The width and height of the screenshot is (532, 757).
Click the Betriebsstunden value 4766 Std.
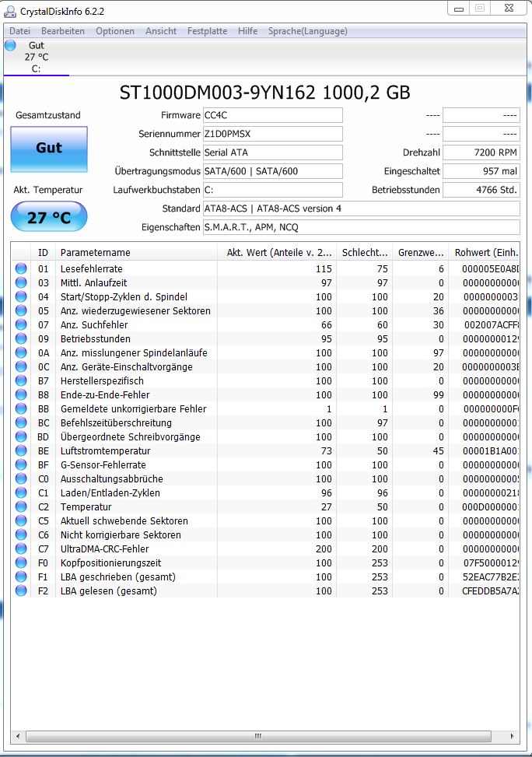pos(481,190)
